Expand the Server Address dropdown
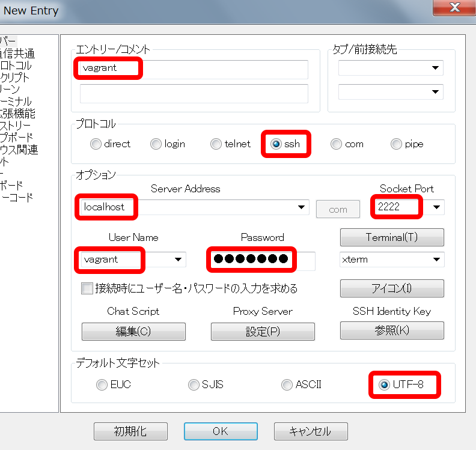This screenshot has height=450, width=476. (302, 208)
